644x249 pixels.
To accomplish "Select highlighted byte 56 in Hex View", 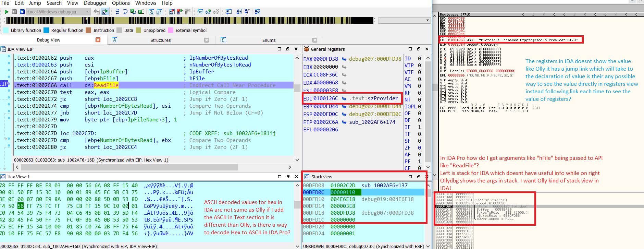I will (x=21, y=206).
